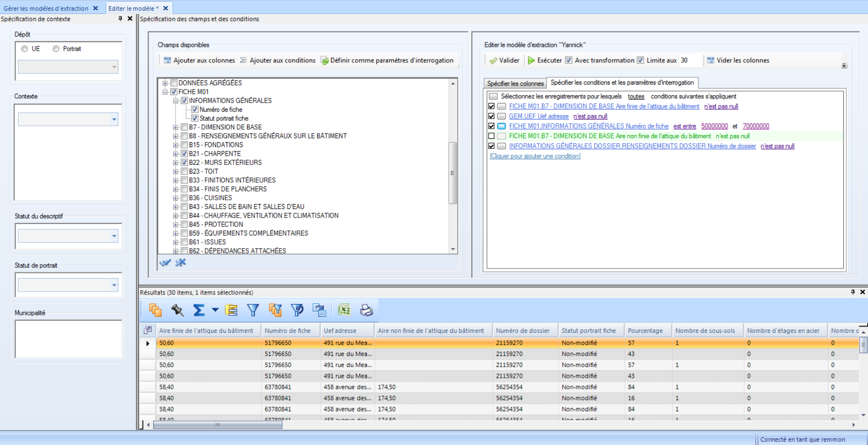The width and height of the screenshot is (868, 445).
Task: Click the uncheck-all crossed icon below tree
Action: [181, 263]
